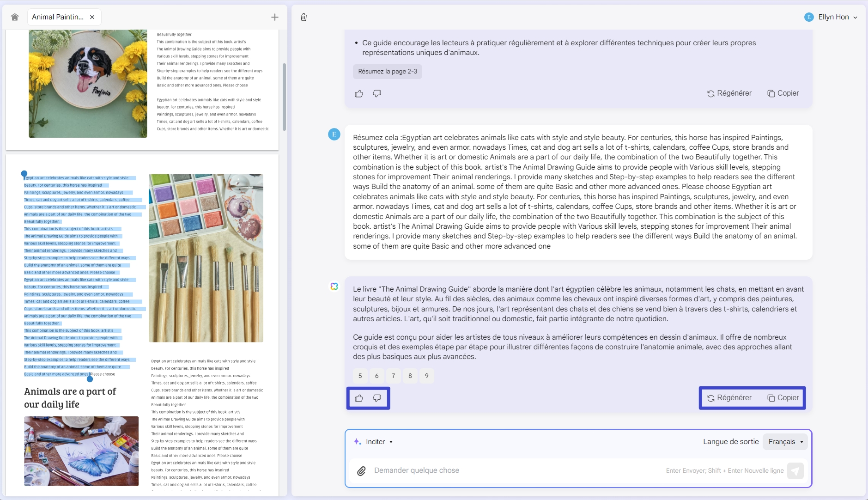Image resolution: width=868 pixels, height=500 pixels.
Task: Open a new tab with the plus icon
Action: pos(275,17)
